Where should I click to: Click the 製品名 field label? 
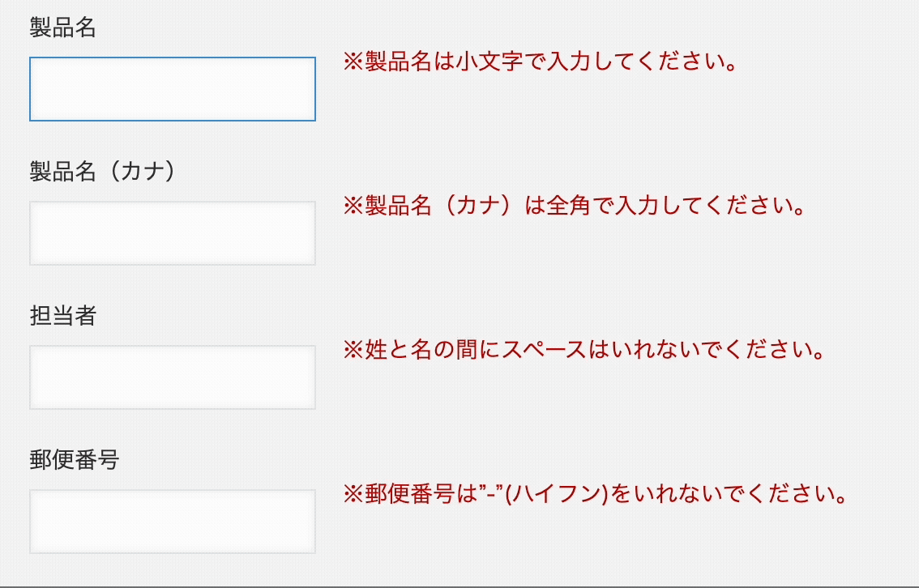62,28
